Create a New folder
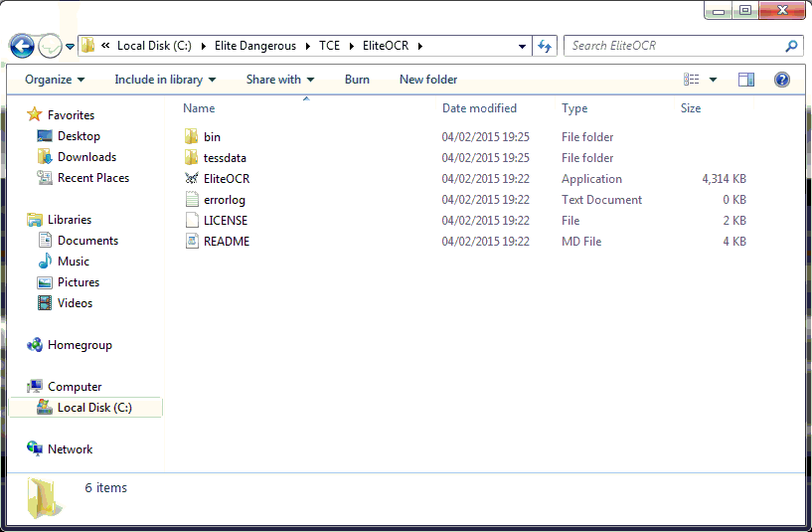This screenshot has height=532, width=812. [x=428, y=80]
